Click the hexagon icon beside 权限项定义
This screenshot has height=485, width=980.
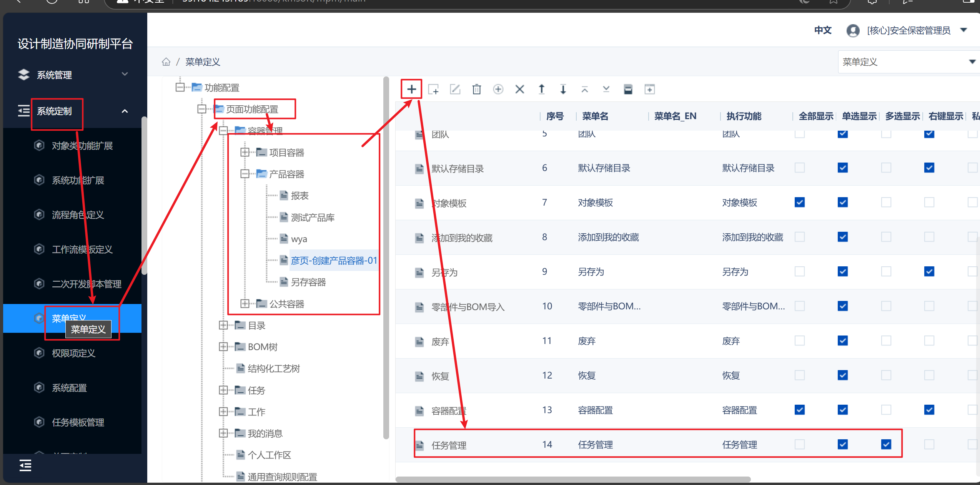(39, 353)
